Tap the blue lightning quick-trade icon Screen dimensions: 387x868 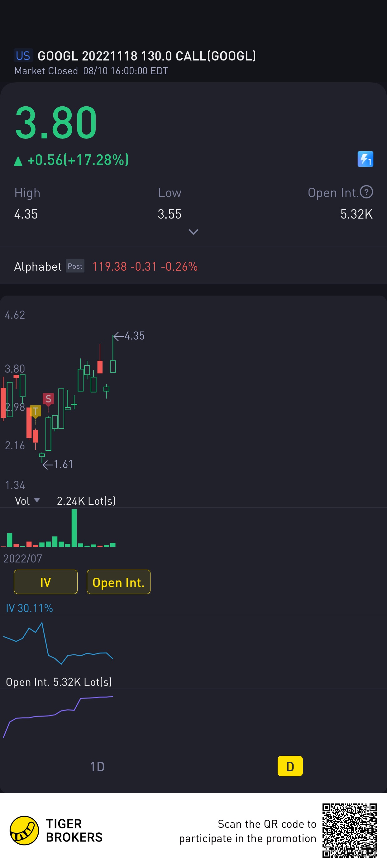click(x=365, y=159)
